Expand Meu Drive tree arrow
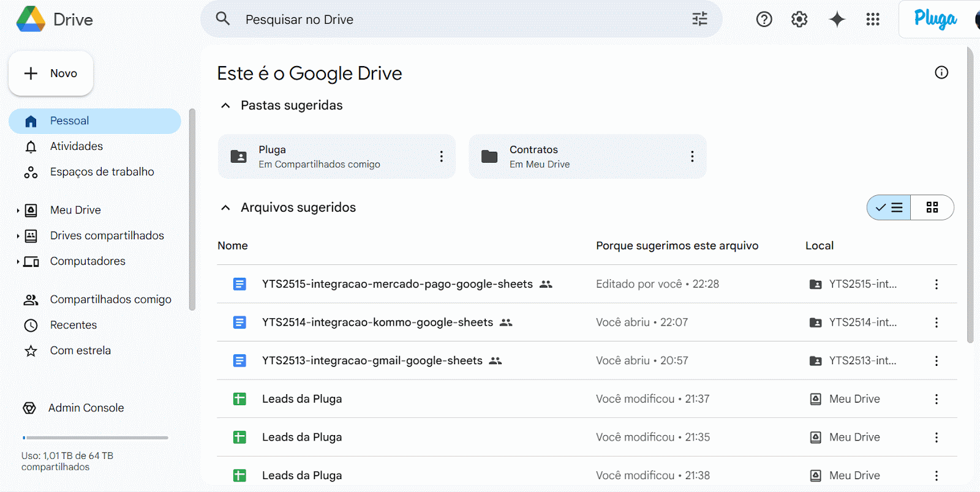 pos(18,211)
